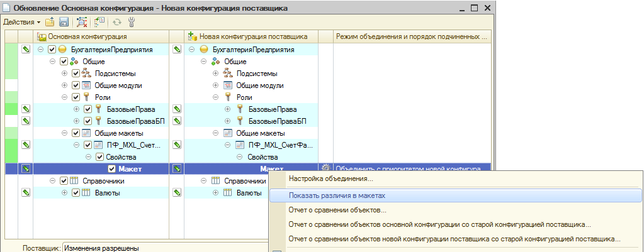The height and width of the screenshot is (252, 644).
Task: Click the wrench settings toolbar icon
Action: pyautogui.click(x=132, y=22)
